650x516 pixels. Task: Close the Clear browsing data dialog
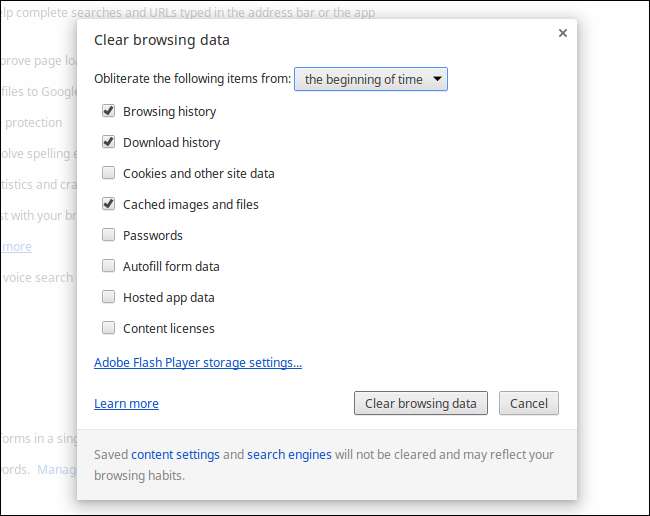coord(562,33)
